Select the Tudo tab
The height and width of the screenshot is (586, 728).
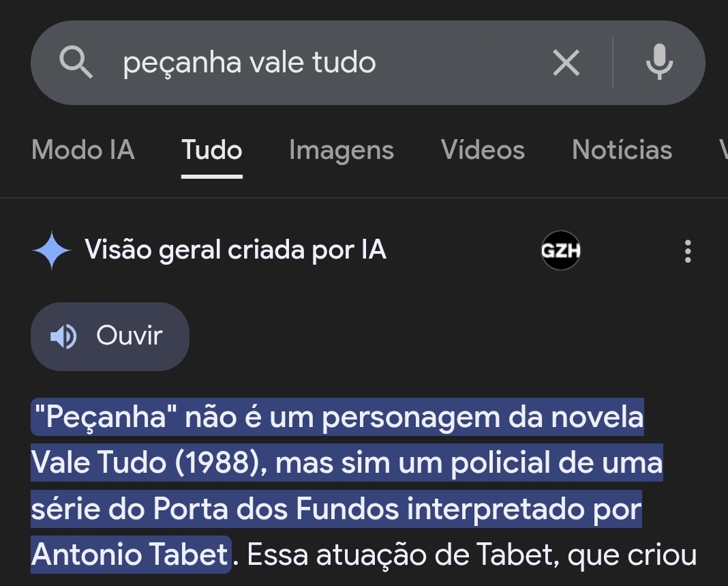click(x=212, y=150)
